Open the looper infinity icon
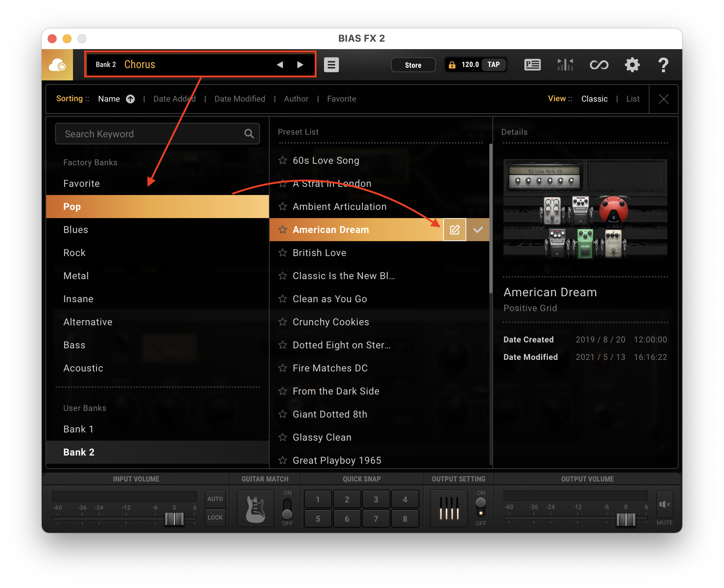This screenshot has width=724, height=588. tap(599, 65)
